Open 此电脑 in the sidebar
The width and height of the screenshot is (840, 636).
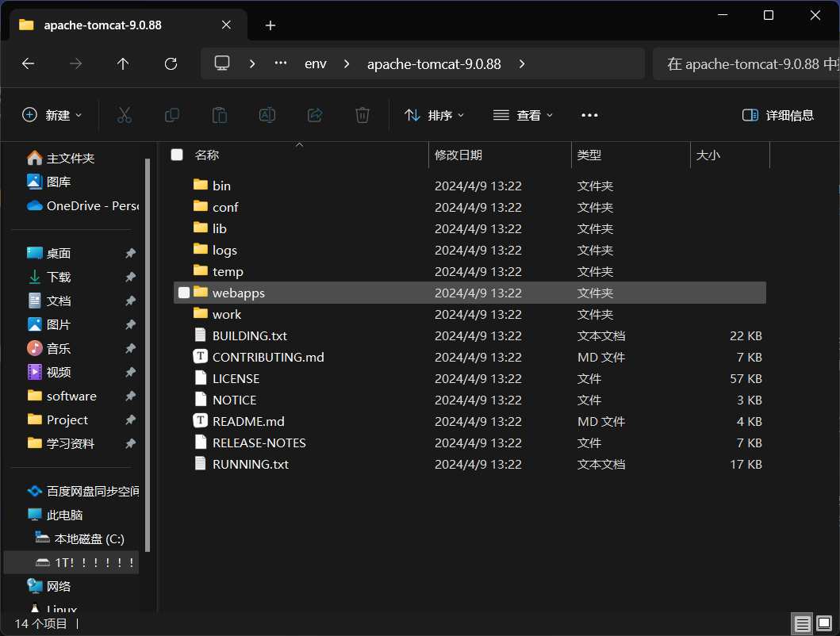pos(56,515)
